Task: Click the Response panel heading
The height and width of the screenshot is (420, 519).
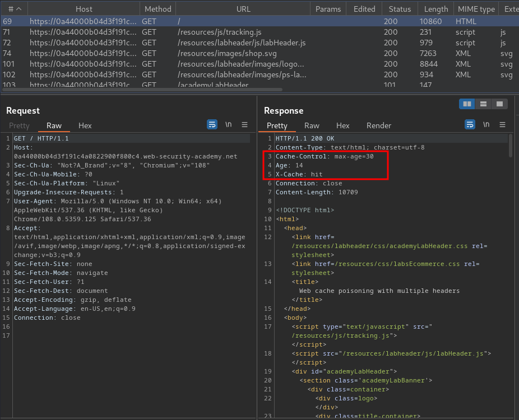Action: 284,110
